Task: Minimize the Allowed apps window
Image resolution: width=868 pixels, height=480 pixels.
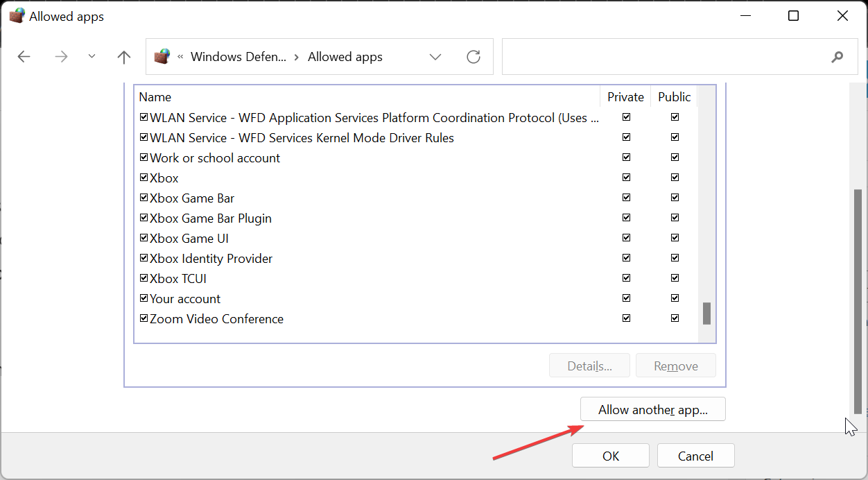Action: tap(745, 16)
